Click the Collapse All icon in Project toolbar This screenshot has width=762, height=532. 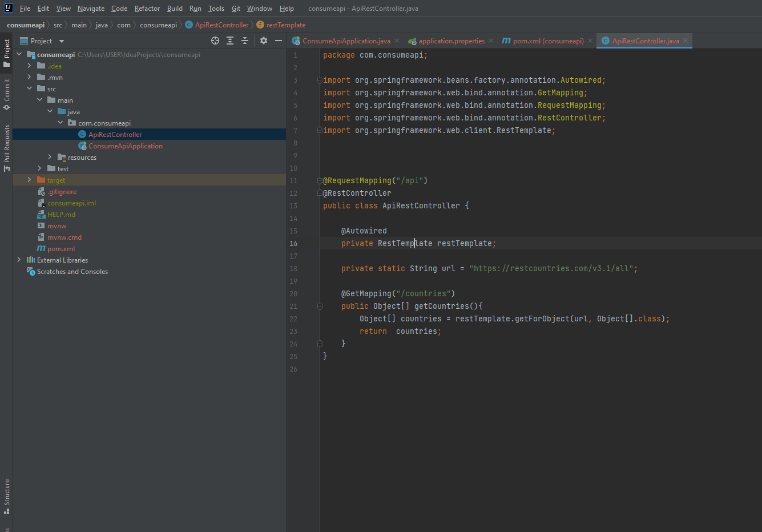245,41
